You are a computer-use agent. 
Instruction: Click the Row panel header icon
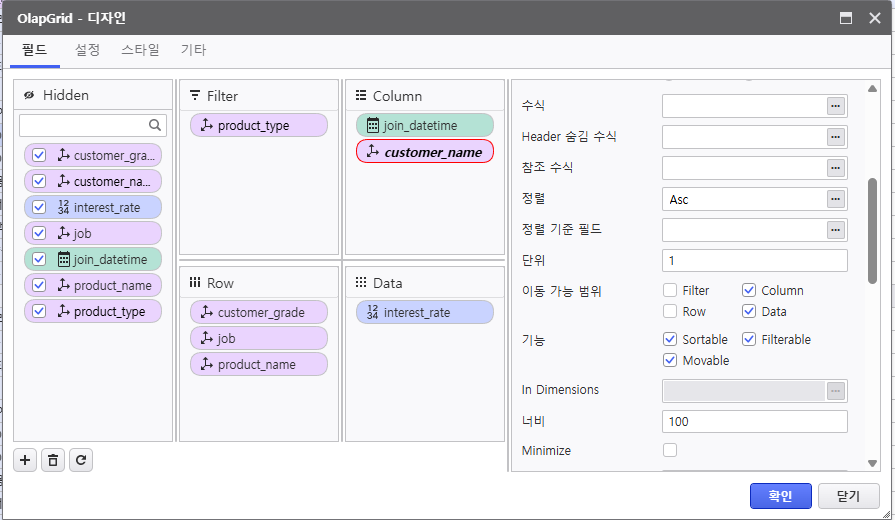tap(195, 283)
